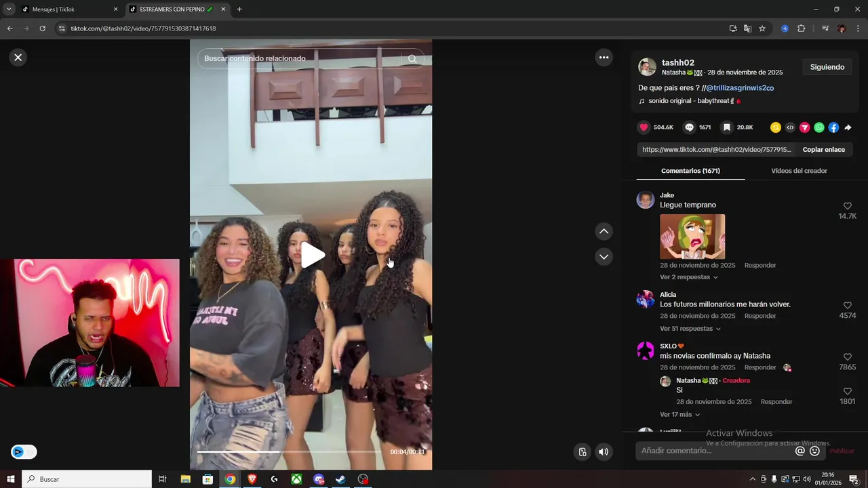Close the Mensajes | TikTok tab

pos(115,9)
